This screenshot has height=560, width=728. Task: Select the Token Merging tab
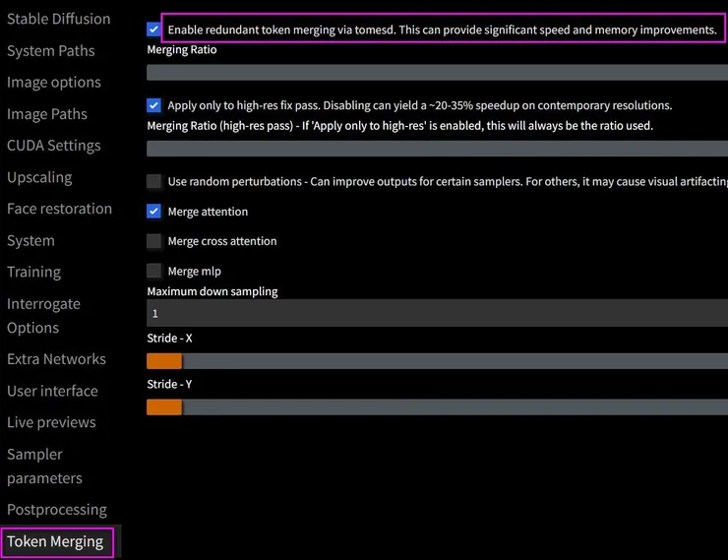click(56, 541)
